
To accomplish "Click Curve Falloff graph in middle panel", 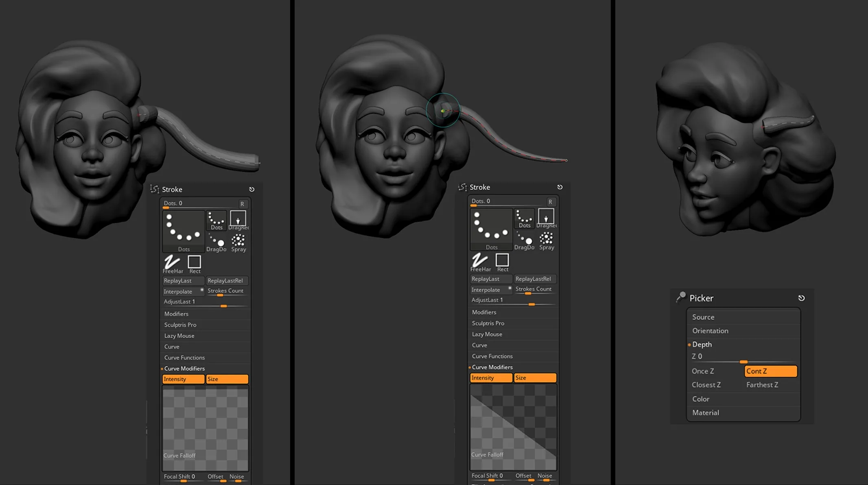I will click(514, 427).
